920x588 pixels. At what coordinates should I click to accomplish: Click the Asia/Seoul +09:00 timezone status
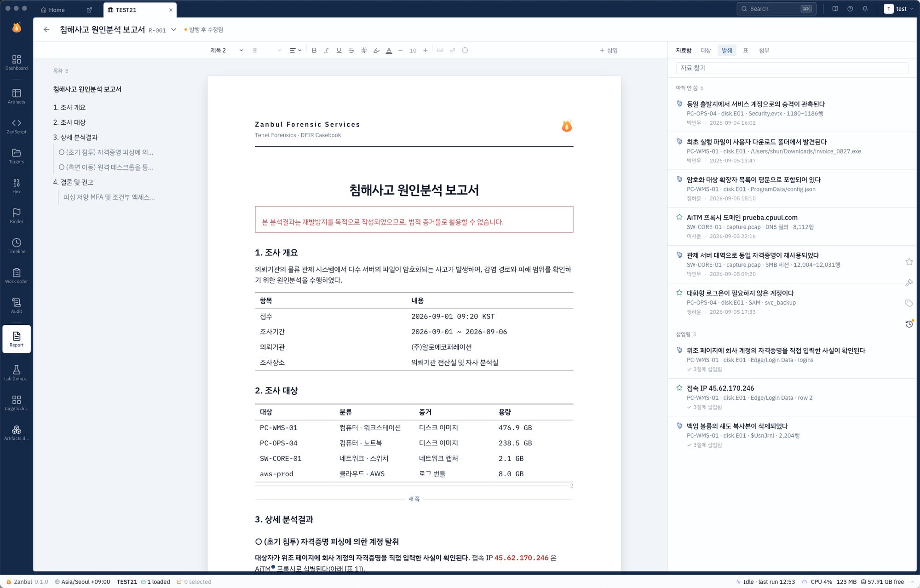[x=82, y=582]
